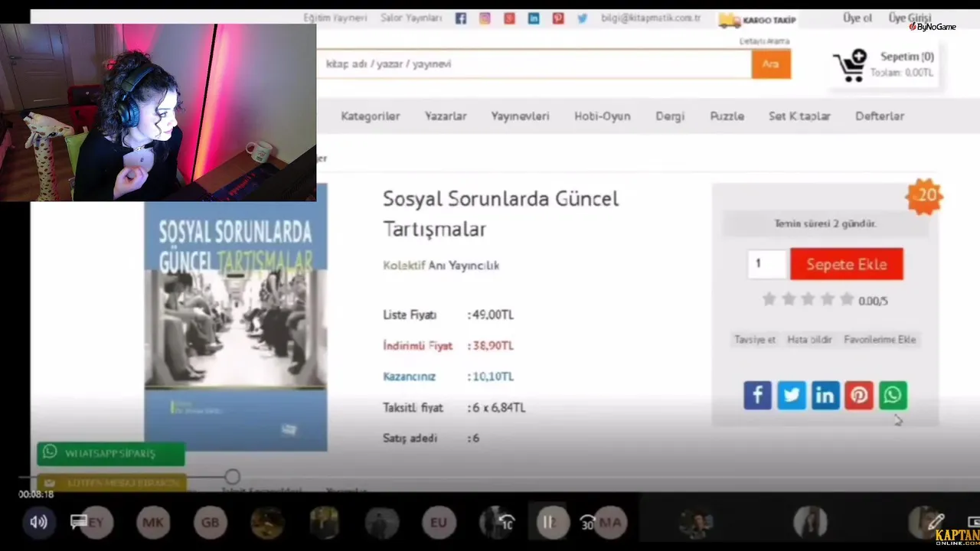Open the Kolektif author link
The height and width of the screenshot is (551, 980).
point(403,266)
